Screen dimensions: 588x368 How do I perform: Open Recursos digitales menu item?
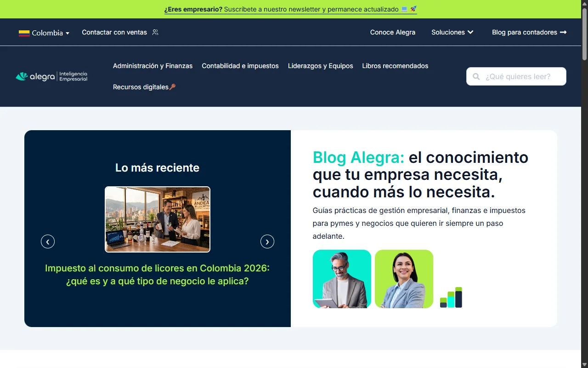144,87
